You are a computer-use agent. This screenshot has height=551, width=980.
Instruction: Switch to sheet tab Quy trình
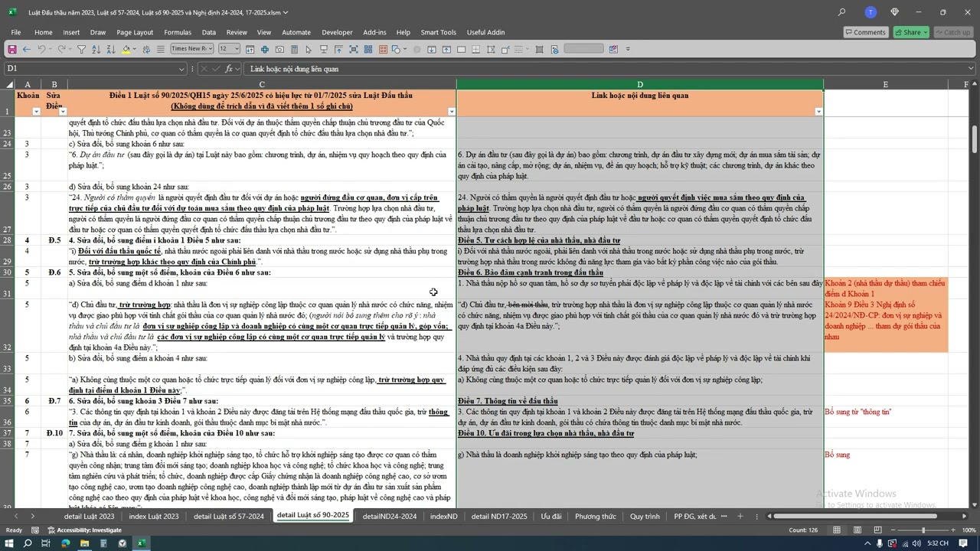(645, 517)
